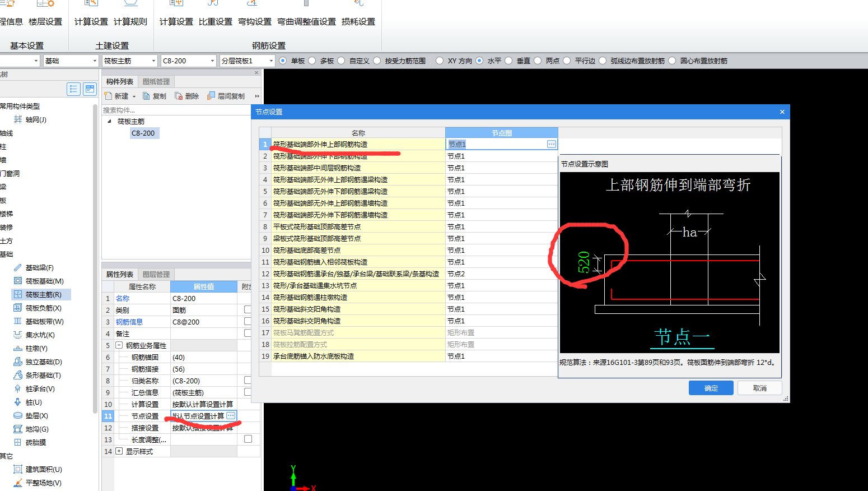868x491 pixels.
Task: Select 垫层(X) icon
Action: click(x=18, y=416)
